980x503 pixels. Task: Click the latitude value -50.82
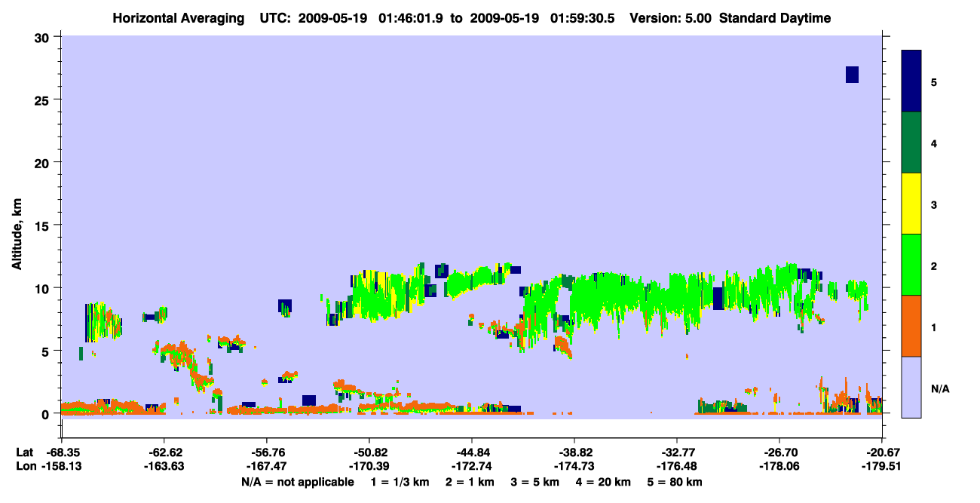pos(369,452)
